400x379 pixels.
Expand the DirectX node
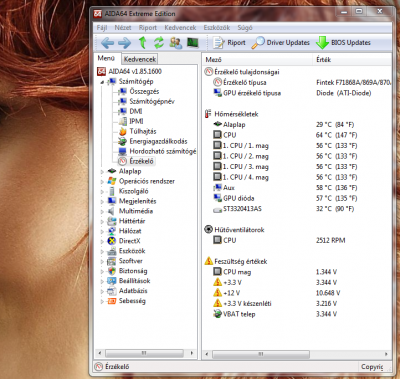[x=102, y=242]
